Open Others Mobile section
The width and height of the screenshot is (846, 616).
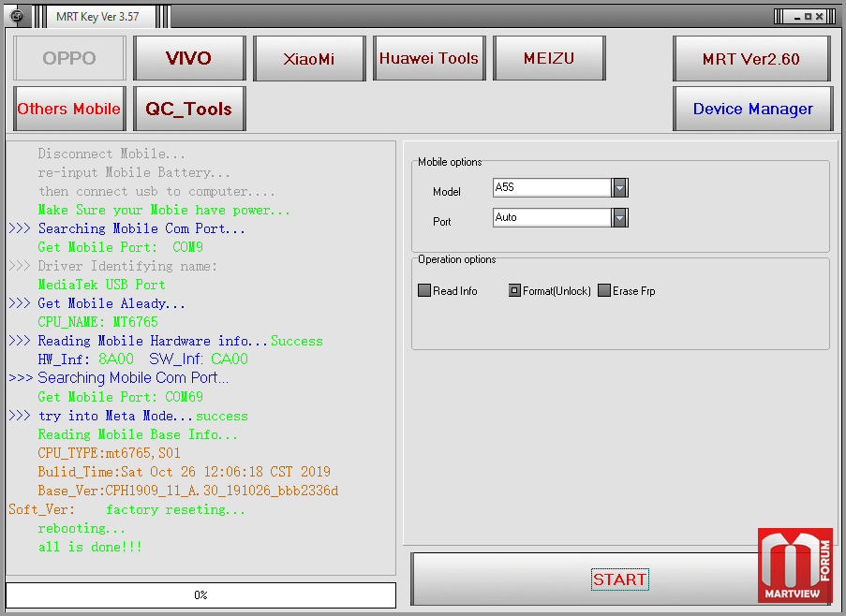click(69, 109)
